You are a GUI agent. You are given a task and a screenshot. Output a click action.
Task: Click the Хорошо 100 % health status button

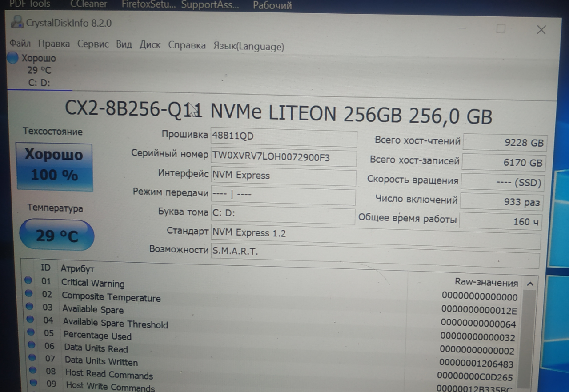pos(54,167)
